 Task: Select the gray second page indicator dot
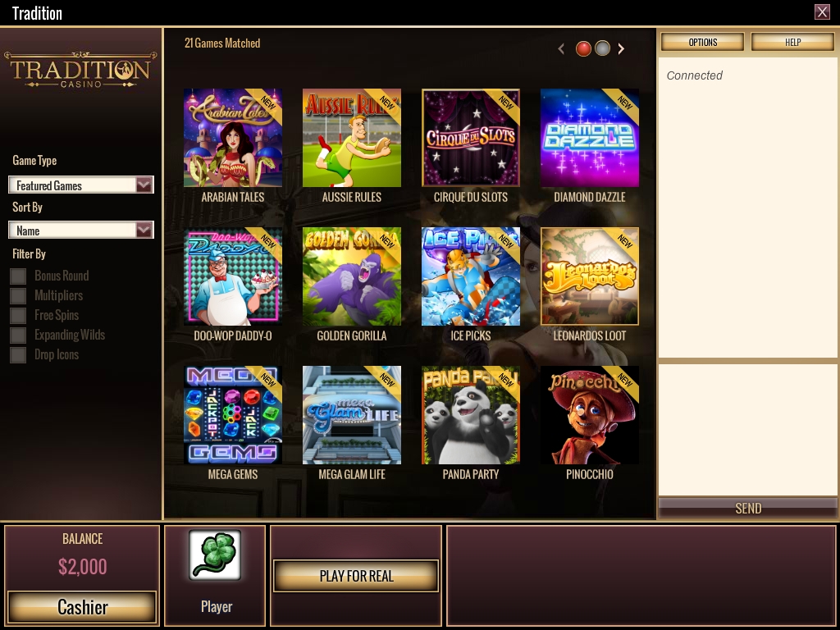(x=603, y=48)
